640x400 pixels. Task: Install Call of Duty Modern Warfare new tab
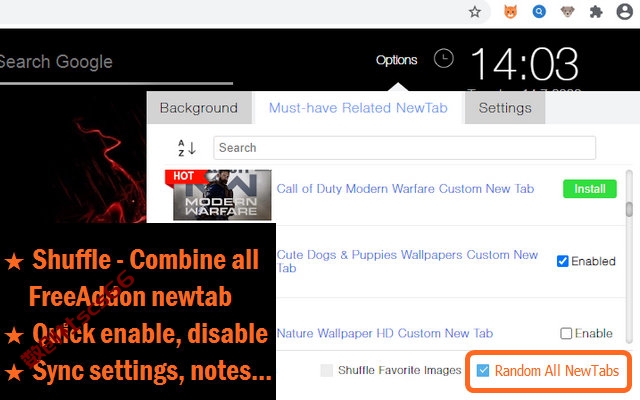pos(589,189)
